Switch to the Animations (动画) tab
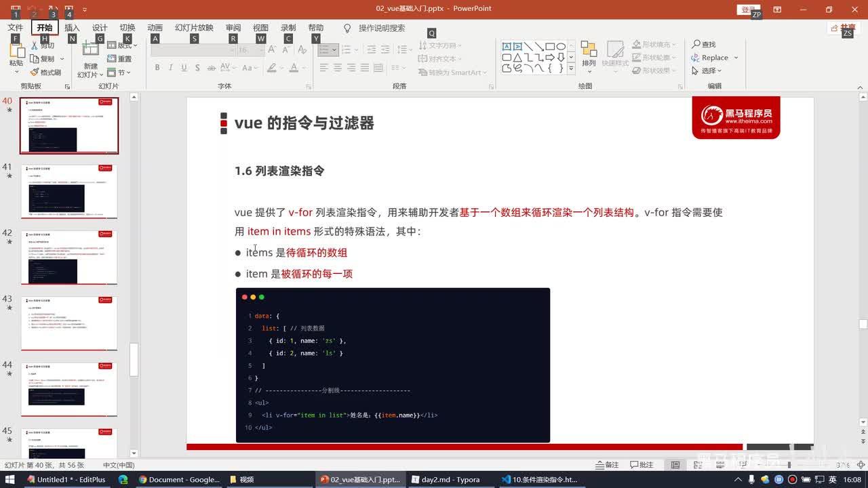 coord(155,28)
